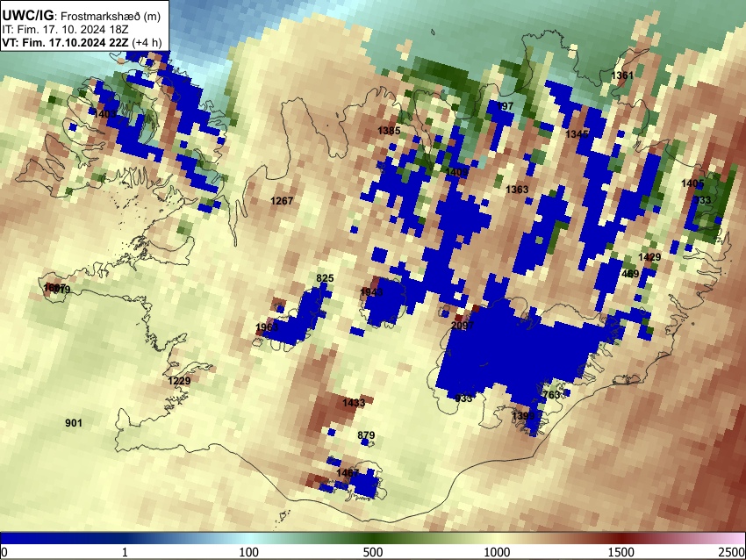
Task: Click the map value "333"
Action: point(703,200)
